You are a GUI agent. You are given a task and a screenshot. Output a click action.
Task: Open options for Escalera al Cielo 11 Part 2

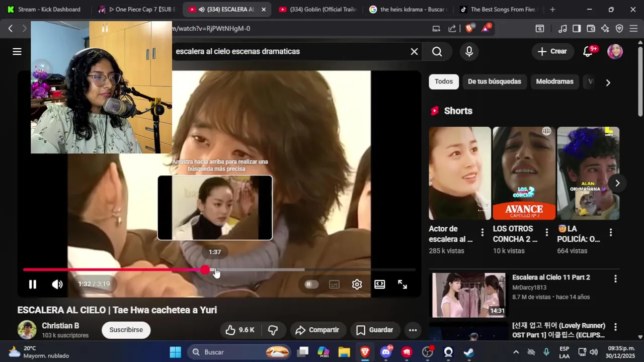615,279
